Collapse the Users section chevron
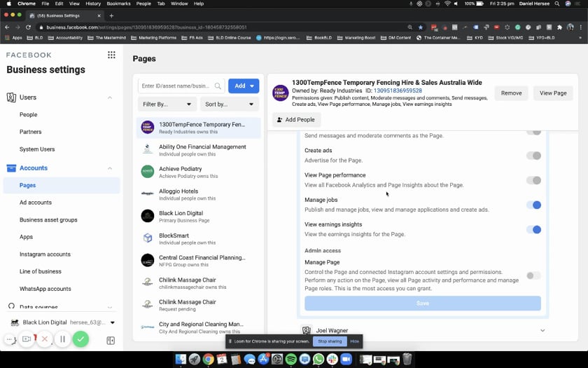The width and height of the screenshot is (588, 368). click(110, 97)
